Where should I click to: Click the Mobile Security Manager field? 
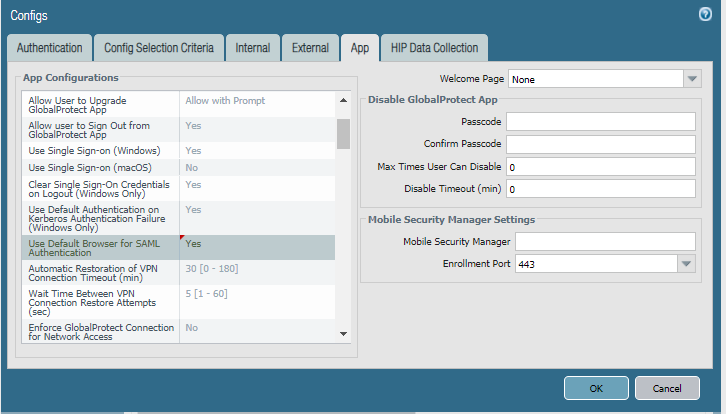click(x=605, y=241)
